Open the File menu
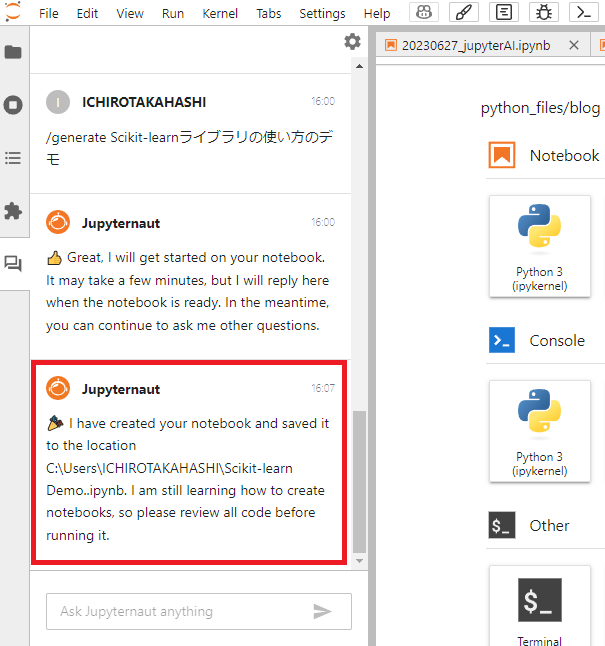The height and width of the screenshot is (646, 605). pyautogui.click(x=48, y=14)
